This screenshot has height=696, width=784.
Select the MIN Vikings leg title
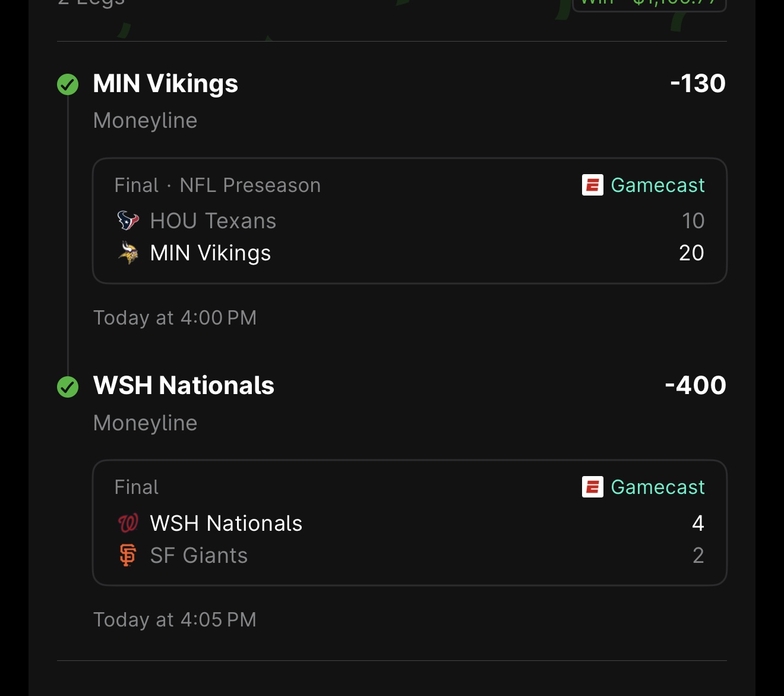[x=166, y=84]
